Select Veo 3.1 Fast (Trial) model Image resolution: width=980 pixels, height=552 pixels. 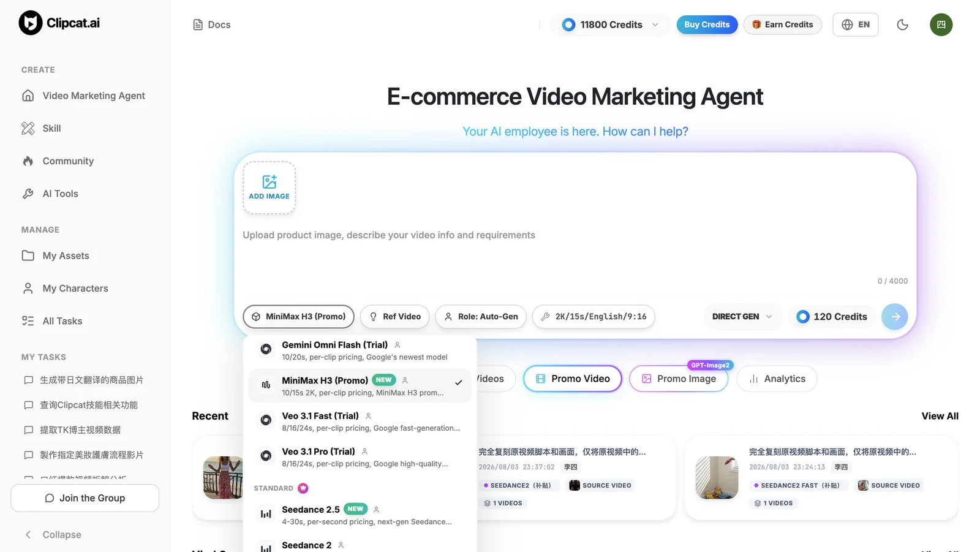pos(360,422)
